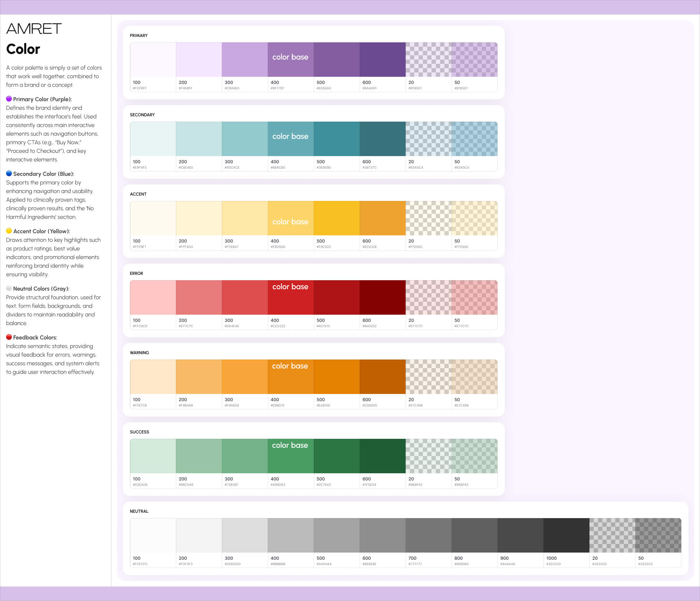Click the gray Neutral Colors bullet icon

point(9,288)
